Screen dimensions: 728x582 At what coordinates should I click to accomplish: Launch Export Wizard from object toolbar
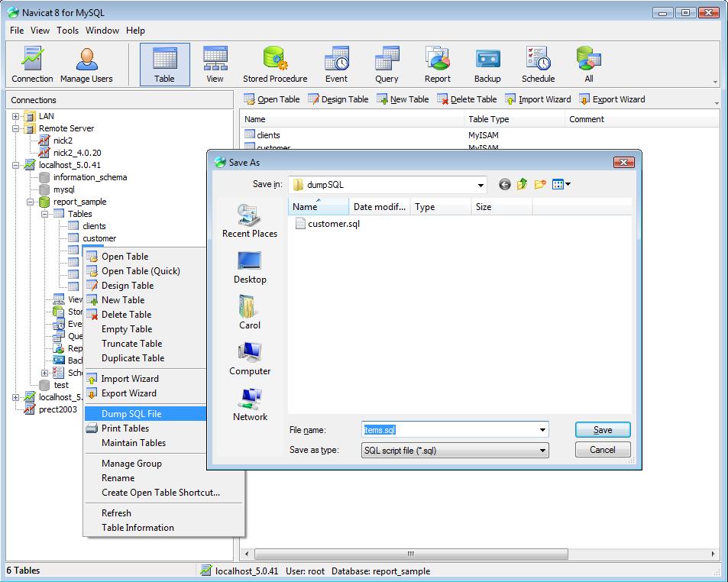[x=613, y=99]
